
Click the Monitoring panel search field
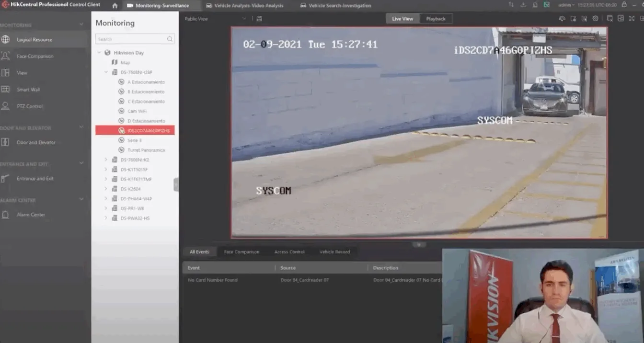click(x=135, y=39)
